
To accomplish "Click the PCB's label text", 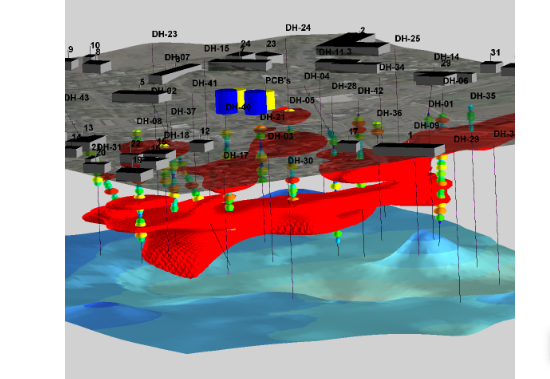I will (x=278, y=80).
